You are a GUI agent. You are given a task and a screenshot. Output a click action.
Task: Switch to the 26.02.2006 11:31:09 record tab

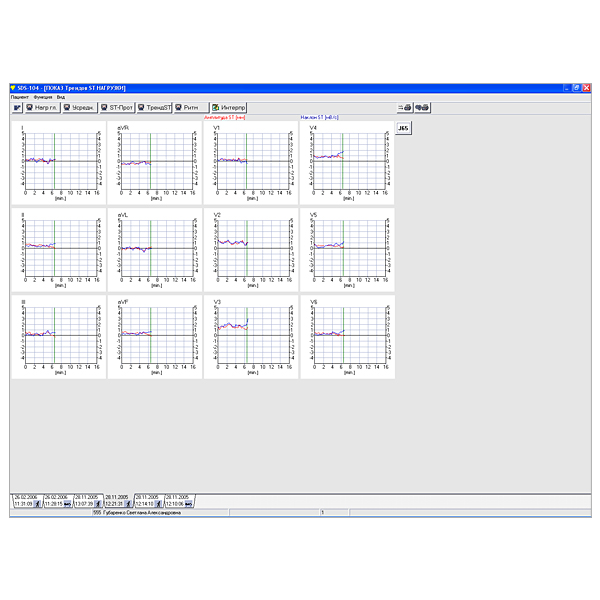click(x=26, y=500)
